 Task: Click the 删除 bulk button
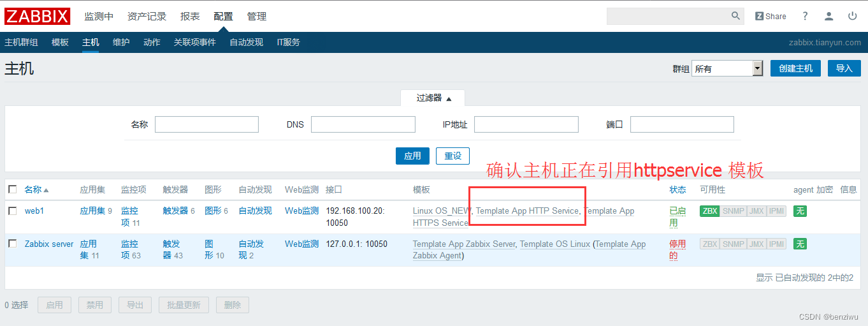(x=233, y=305)
